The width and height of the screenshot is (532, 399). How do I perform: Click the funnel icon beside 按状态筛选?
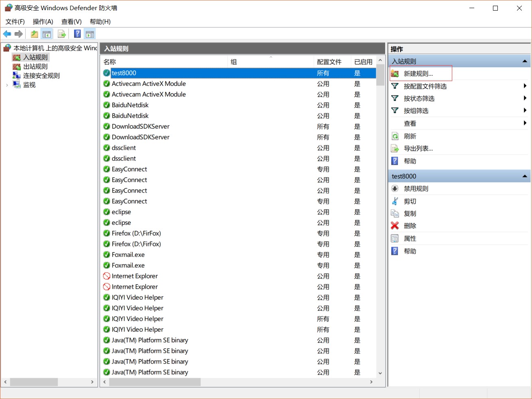point(395,98)
